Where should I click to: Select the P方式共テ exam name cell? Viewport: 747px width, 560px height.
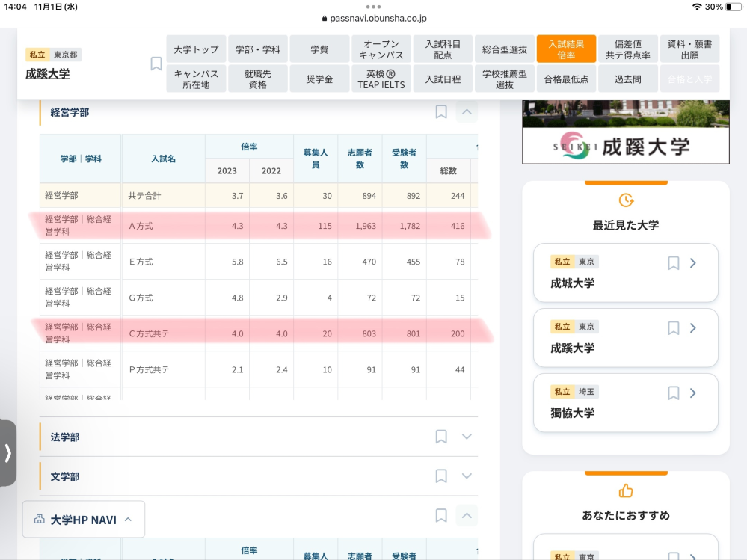tap(164, 369)
